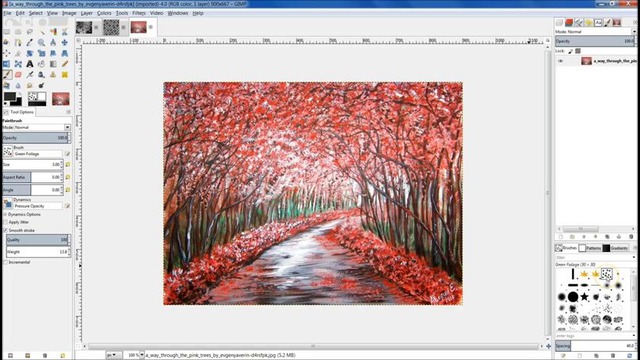640x360 pixels.
Task: Select the Blend gradient tool
Action: 53,64
